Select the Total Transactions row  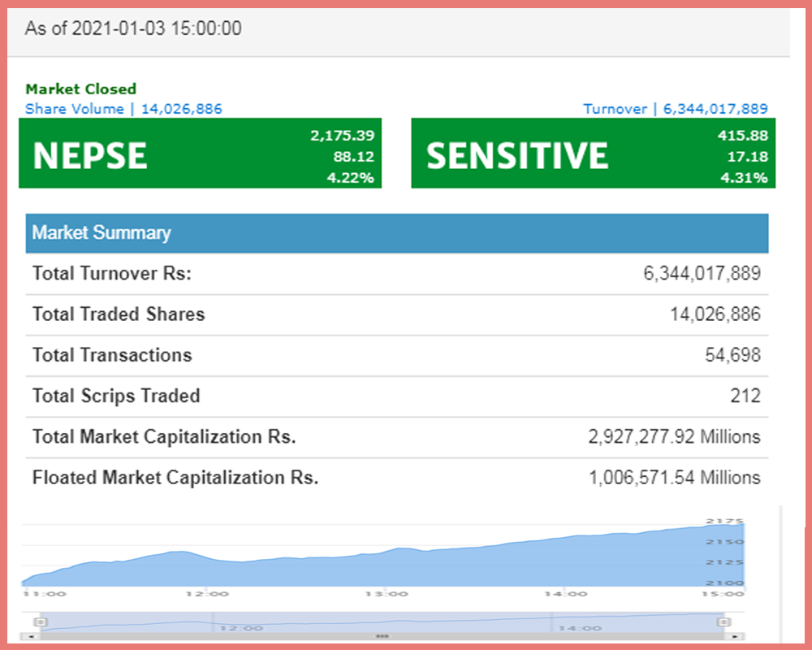click(x=396, y=355)
